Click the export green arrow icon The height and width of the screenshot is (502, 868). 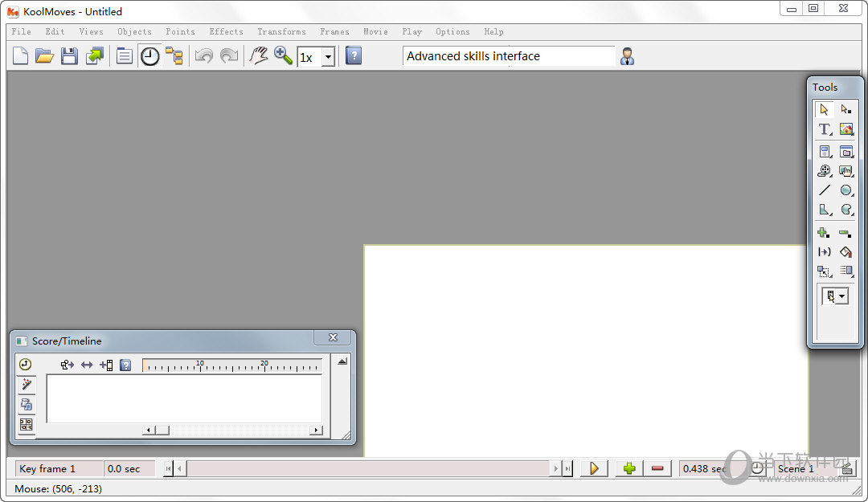[95, 56]
